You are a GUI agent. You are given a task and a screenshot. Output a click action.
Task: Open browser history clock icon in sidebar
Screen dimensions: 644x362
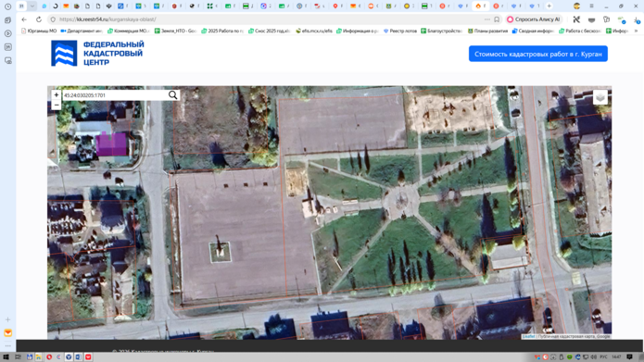click(x=7, y=6)
